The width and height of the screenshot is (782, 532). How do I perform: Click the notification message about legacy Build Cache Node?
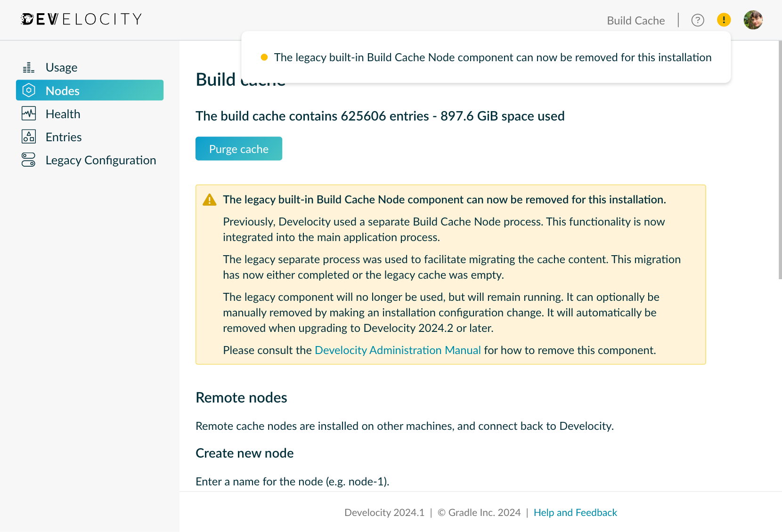point(493,57)
